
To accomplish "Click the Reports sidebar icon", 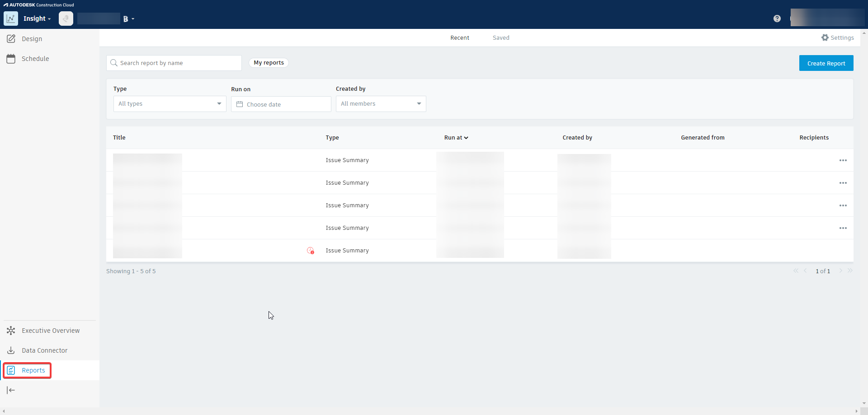I will 11,370.
